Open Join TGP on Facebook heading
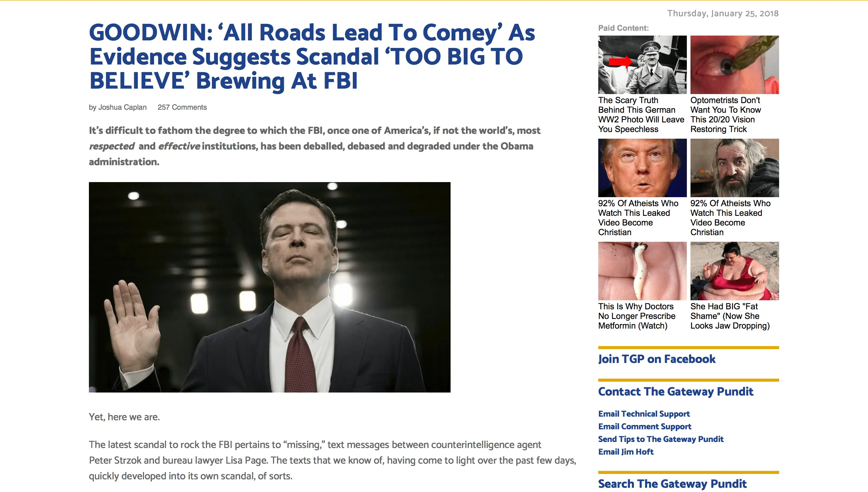This screenshot has width=868, height=492. pos(656,359)
